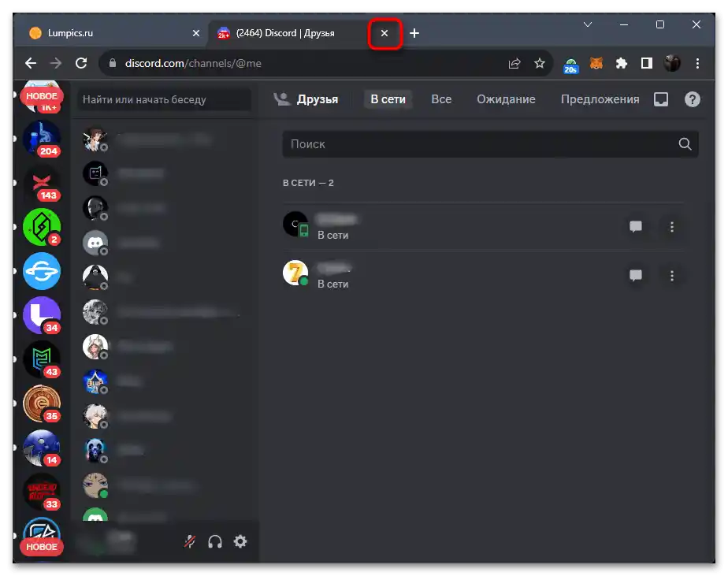The width and height of the screenshot is (728, 576).
Task: Unmute the microphone in user panel
Action: [190, 541]
